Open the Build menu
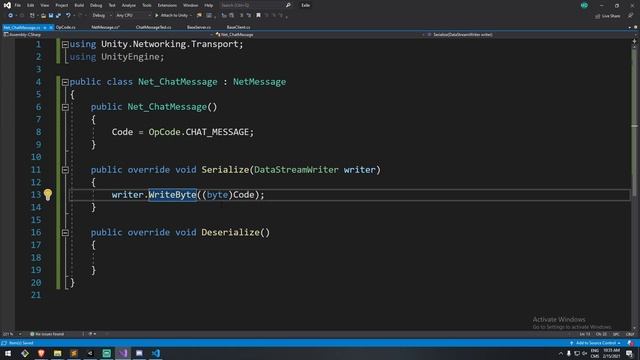The height and width of the screenshot is (360, 640). pos(79,5)
